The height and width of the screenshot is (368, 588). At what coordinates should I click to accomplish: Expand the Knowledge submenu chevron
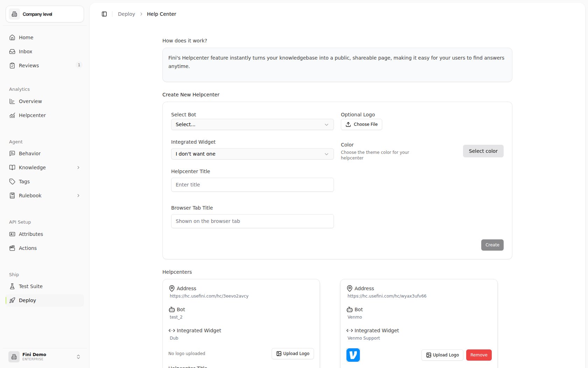pyautogui.click(x=78, y=168)
